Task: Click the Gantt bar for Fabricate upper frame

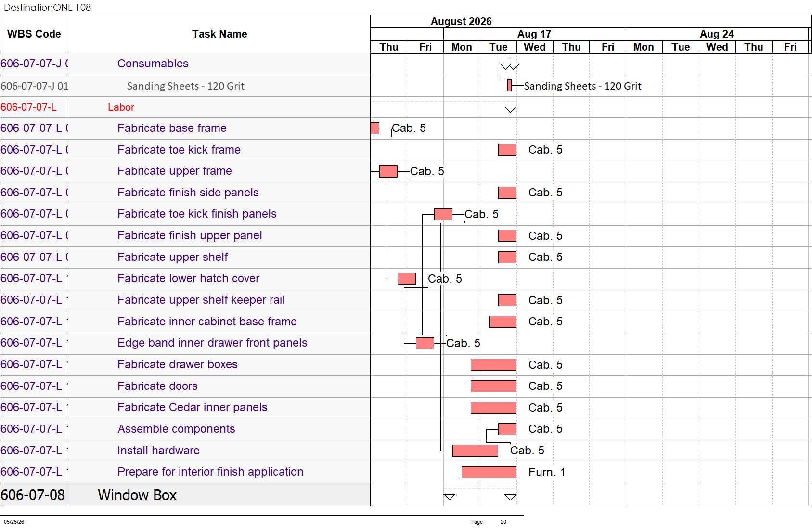Action: click(x=388, y=171)
